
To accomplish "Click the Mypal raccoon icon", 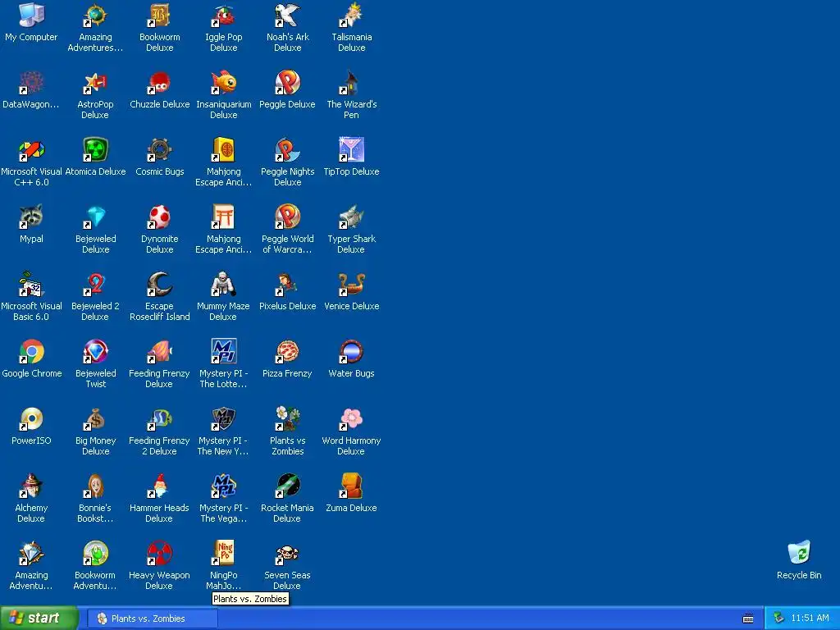I will 31,217.
